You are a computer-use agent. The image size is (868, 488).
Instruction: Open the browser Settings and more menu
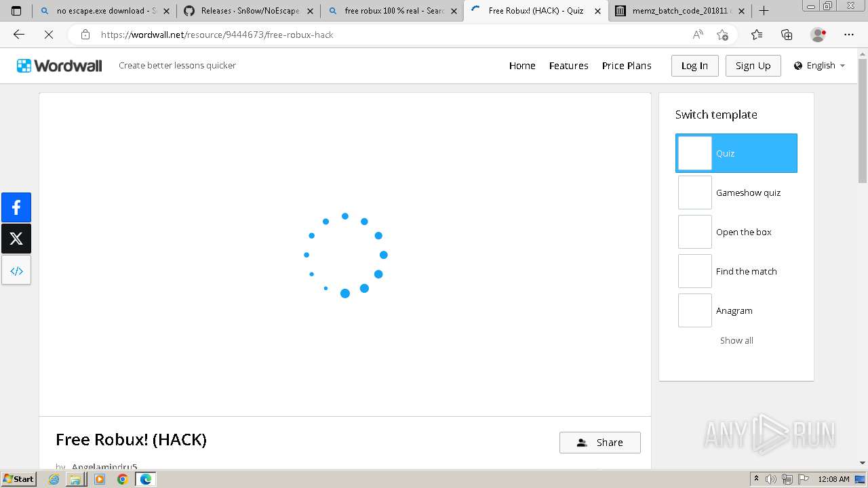coord(849,35)
